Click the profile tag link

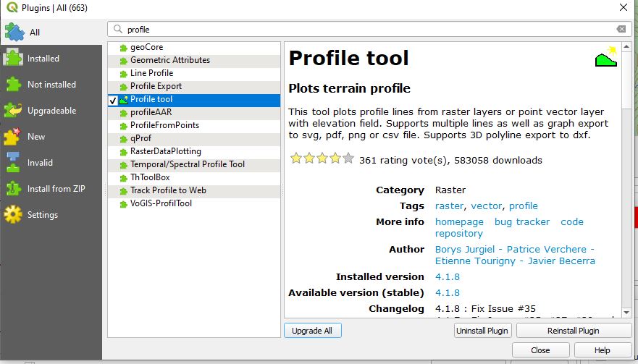[x=524, y=206]
